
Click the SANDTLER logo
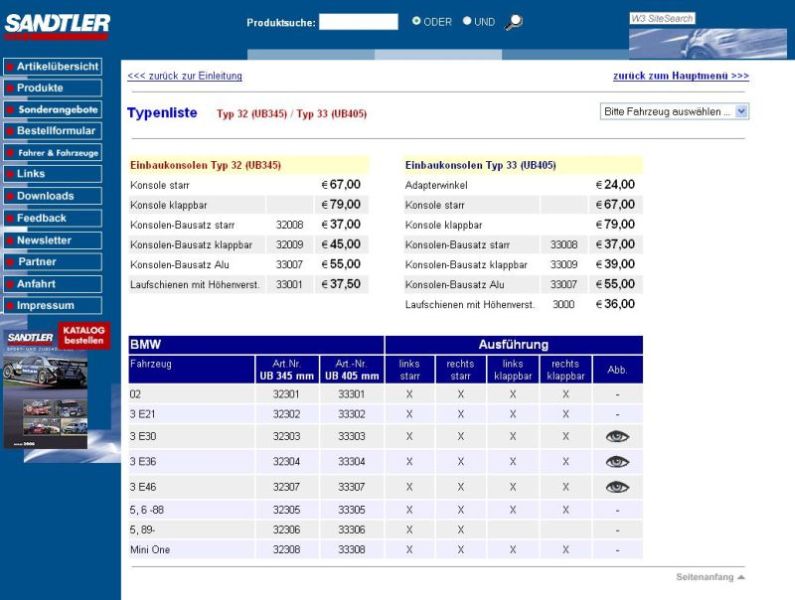tap(57, 23)
